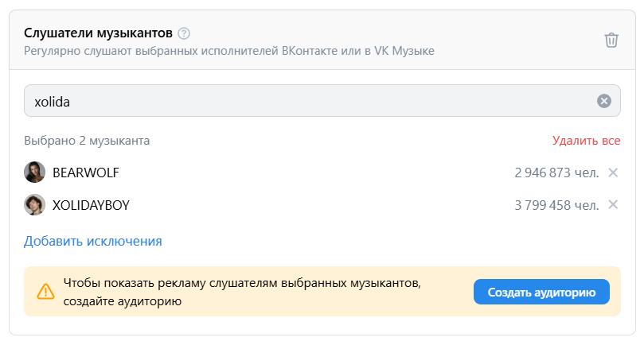Click the XOLIDAYBOY avatar picture

coord(34,205)
